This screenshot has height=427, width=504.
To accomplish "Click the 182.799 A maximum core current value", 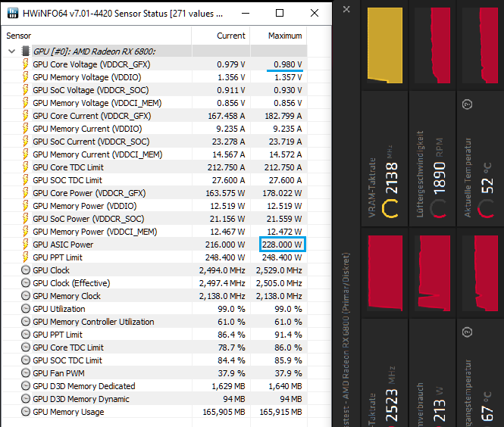I will pyautogui.click(x=283, y=116).
